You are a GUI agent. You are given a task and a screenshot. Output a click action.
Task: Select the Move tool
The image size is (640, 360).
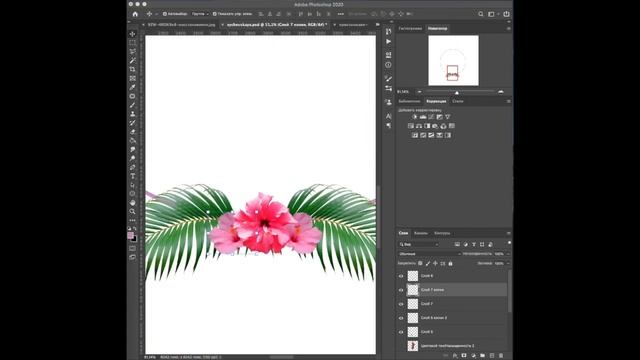coord(132,34)
